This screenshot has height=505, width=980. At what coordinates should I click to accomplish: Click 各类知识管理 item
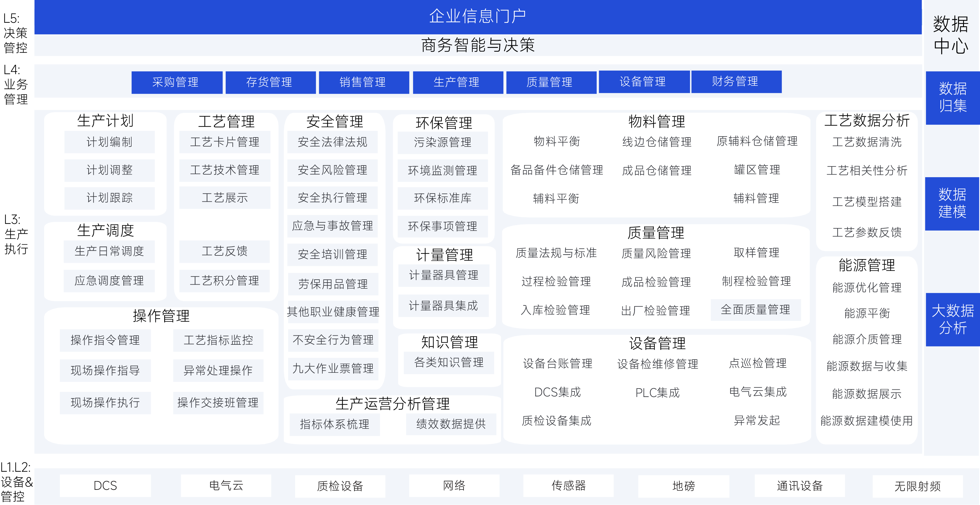click(x=449, y=363)
